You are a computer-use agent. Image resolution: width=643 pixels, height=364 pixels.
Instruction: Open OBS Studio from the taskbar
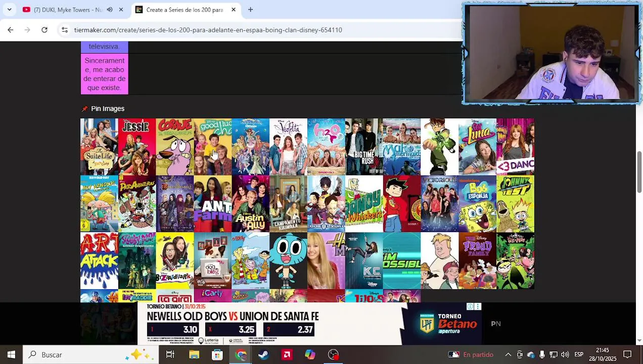click(334, 355)
